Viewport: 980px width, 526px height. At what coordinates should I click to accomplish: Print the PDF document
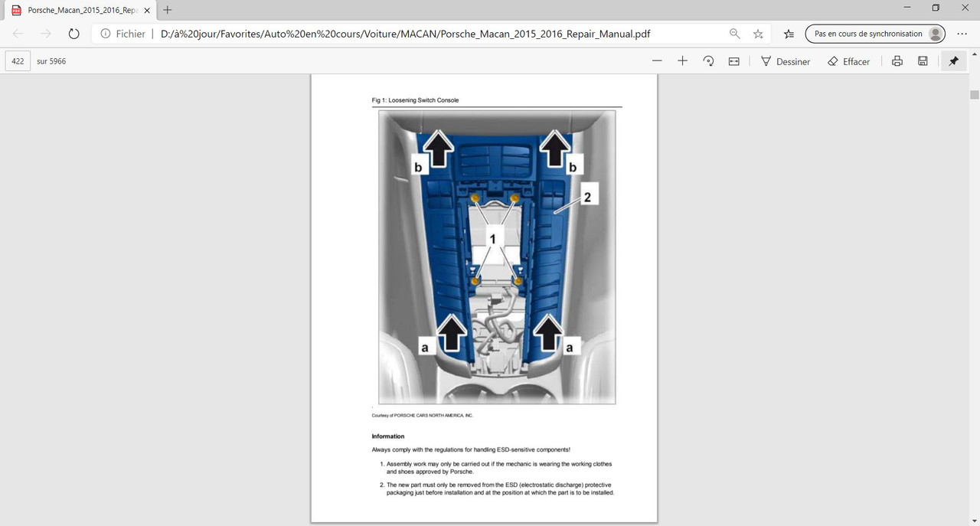tap(897, 61)
